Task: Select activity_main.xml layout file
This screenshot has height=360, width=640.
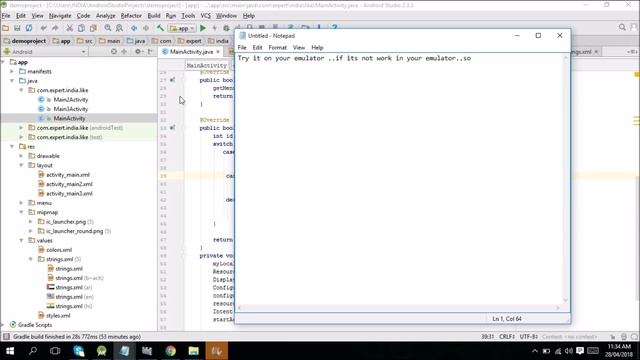Action: pyautogui.click(x=68, y=175)
